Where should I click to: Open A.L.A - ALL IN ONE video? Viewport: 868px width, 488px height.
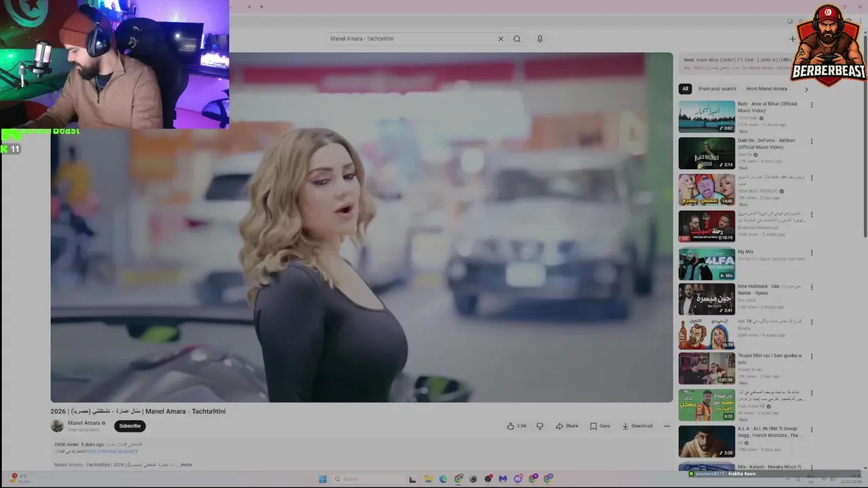coord(707,441)
